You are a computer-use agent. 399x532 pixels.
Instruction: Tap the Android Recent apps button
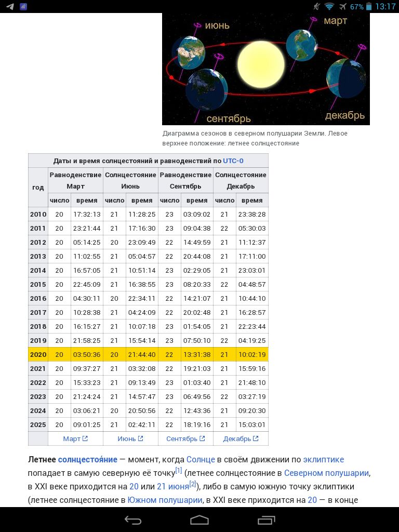click(267, 520)
